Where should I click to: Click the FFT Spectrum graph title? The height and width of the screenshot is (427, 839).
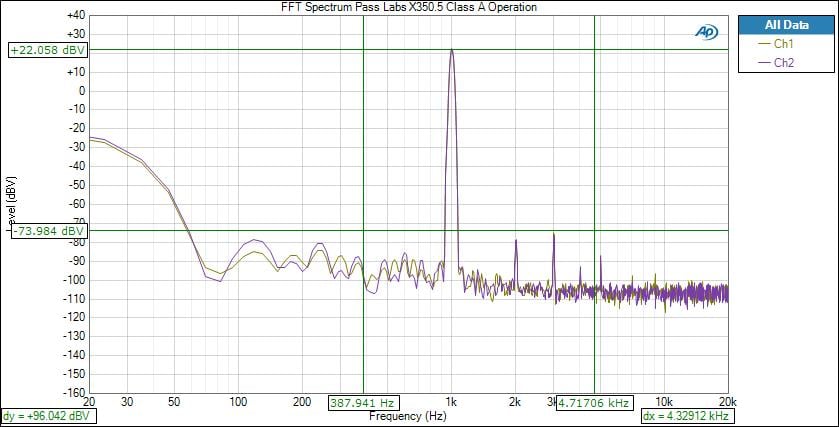(409, 7)
